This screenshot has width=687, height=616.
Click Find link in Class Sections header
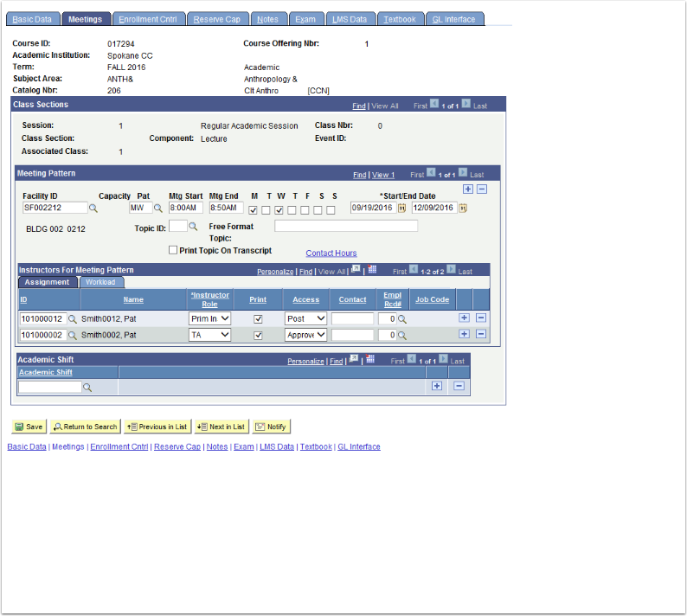click(359, 106)
